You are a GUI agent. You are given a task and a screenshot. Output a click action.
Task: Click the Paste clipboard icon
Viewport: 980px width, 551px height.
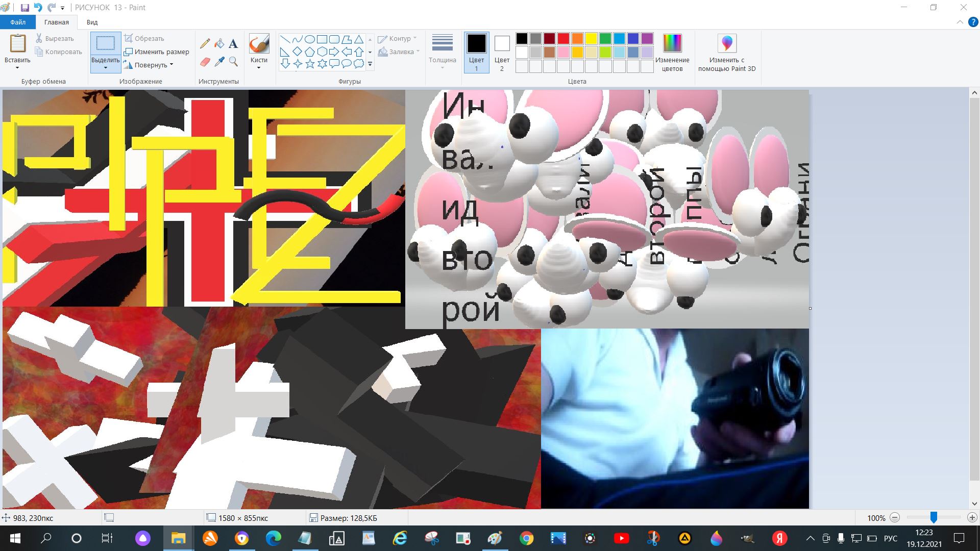click(x=17, y=44)
